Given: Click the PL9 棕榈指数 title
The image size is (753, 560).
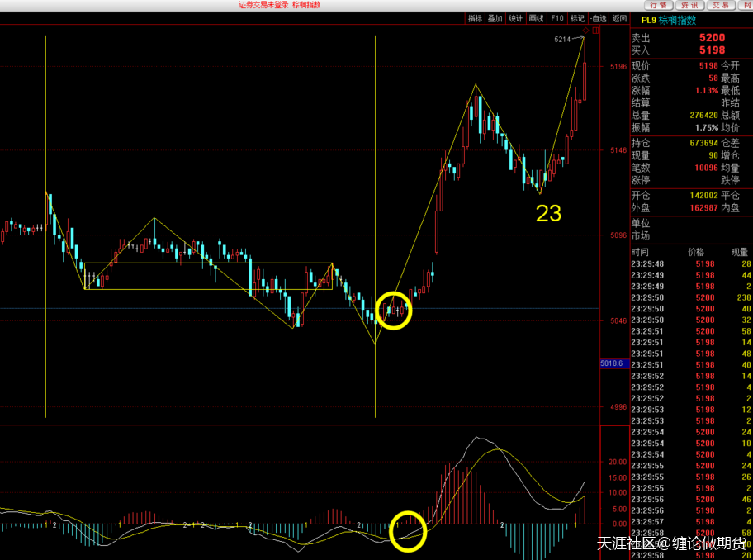Looking at the screenshot, I should 668,20.
